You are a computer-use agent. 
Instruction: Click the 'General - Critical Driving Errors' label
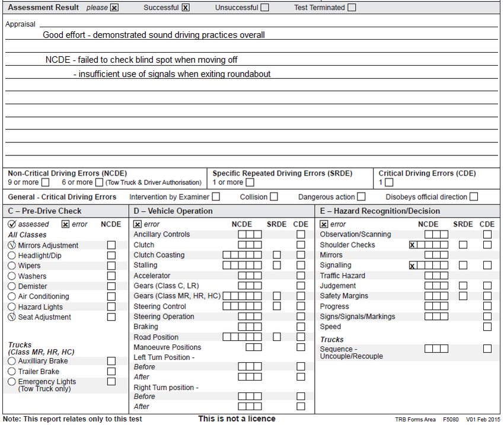62,197
